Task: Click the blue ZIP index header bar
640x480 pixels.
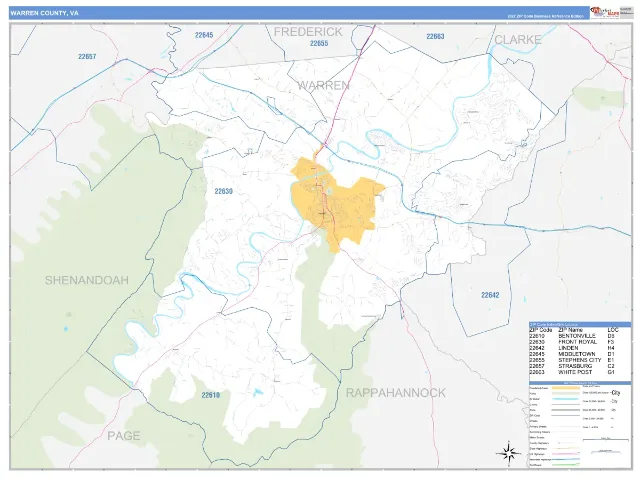Action: pyautogui.click(x=580, y=324)
